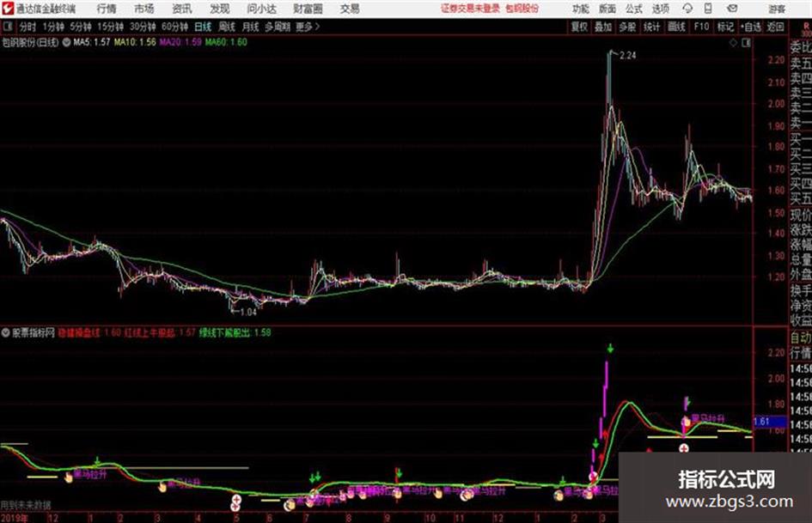Click the 2.24 high price marker
This screenshot has width=812, height=523.
coord(627,56)
